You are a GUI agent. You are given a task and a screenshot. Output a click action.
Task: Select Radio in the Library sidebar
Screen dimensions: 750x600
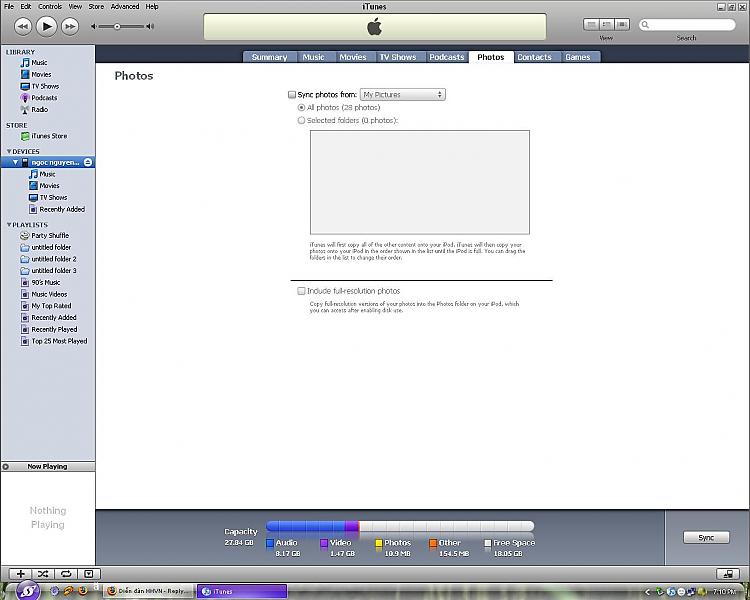[39, 110]
